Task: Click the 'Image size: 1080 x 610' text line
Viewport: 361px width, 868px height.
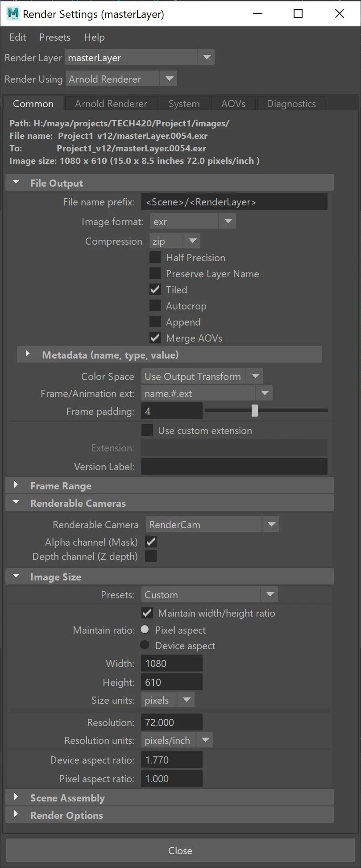Action: 134,161
